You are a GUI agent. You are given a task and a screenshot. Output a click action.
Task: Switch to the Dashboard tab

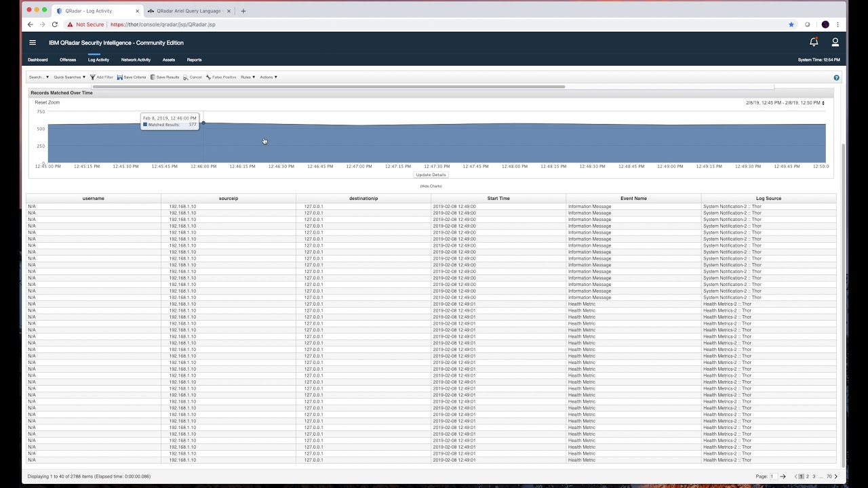pos(38,60)
